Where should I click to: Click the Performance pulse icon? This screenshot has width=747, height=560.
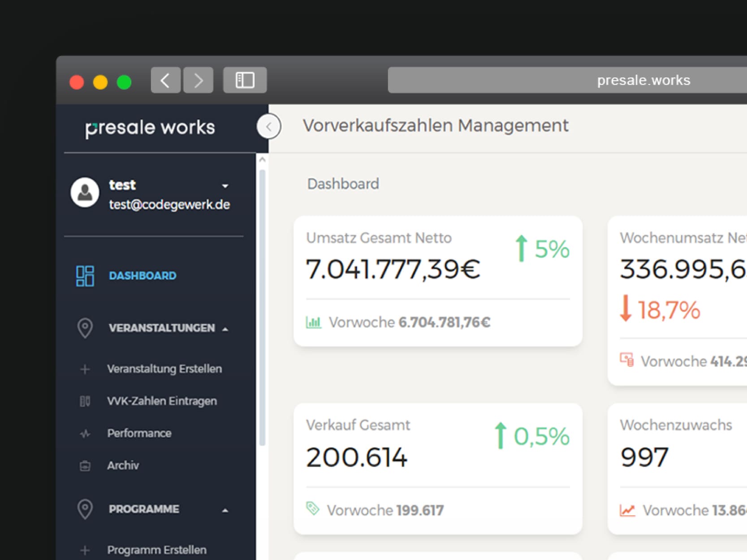pos(85,434)
